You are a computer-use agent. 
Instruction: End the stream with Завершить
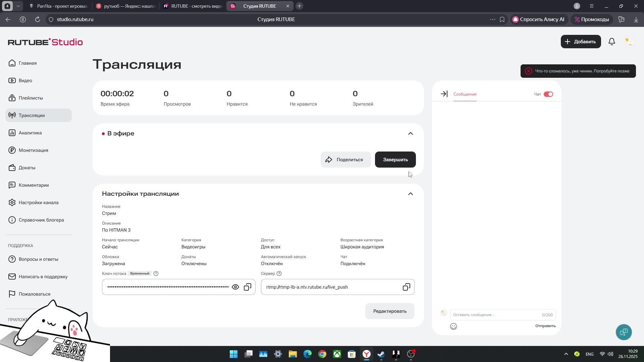tap(395, 160)
